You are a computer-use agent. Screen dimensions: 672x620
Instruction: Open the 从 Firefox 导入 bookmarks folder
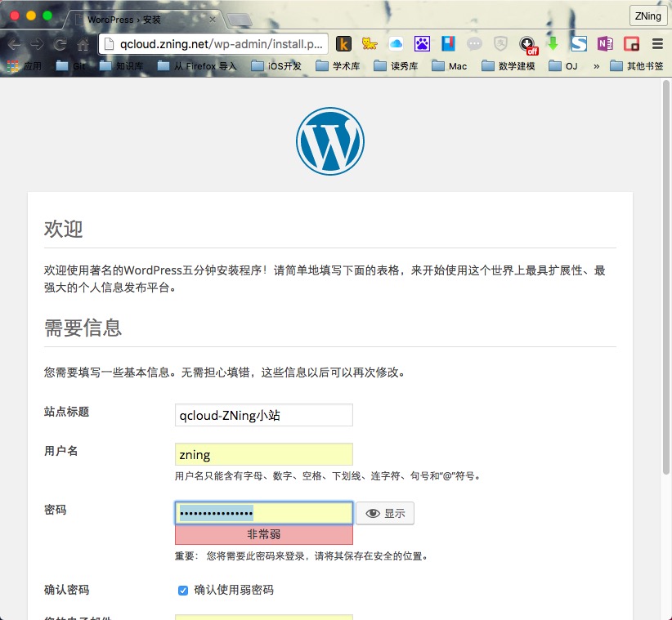tap(197, 66)
